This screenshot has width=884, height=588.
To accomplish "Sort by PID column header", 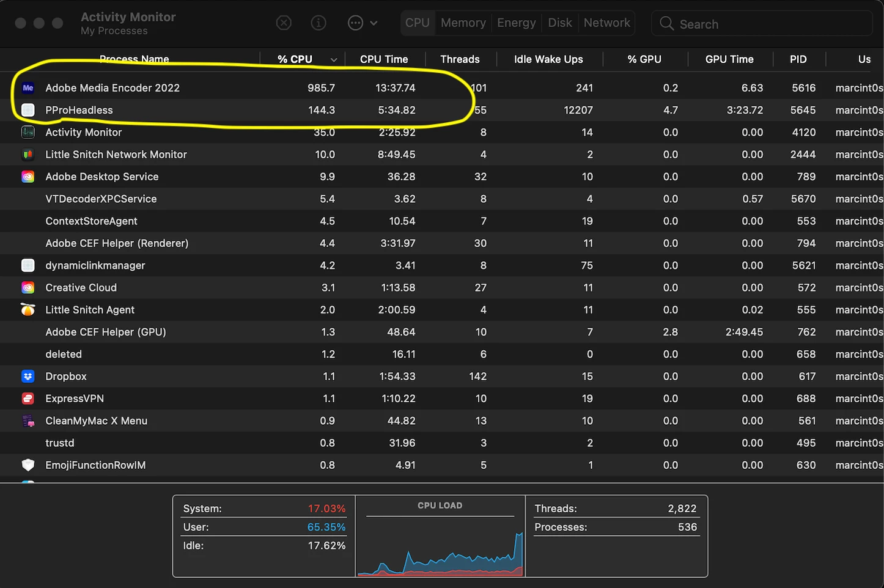I will click(798, 59).
